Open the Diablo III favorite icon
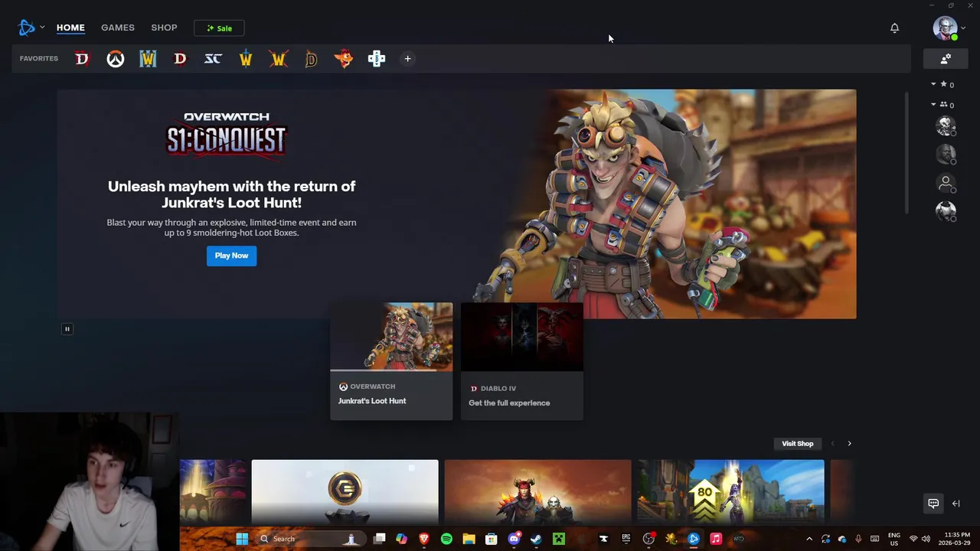This screenshot has width=980, height=551. pyautogui.click(x=180, y=59)
